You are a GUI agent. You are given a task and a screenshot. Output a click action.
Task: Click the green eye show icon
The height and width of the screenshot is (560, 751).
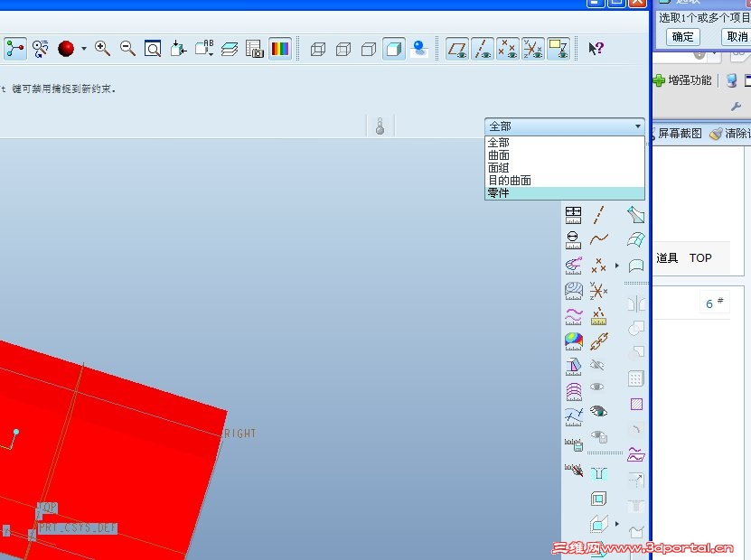598,411
